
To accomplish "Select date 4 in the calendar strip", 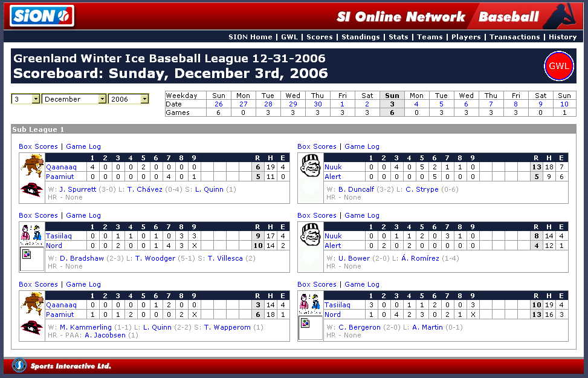I will (x=416, y=104).
